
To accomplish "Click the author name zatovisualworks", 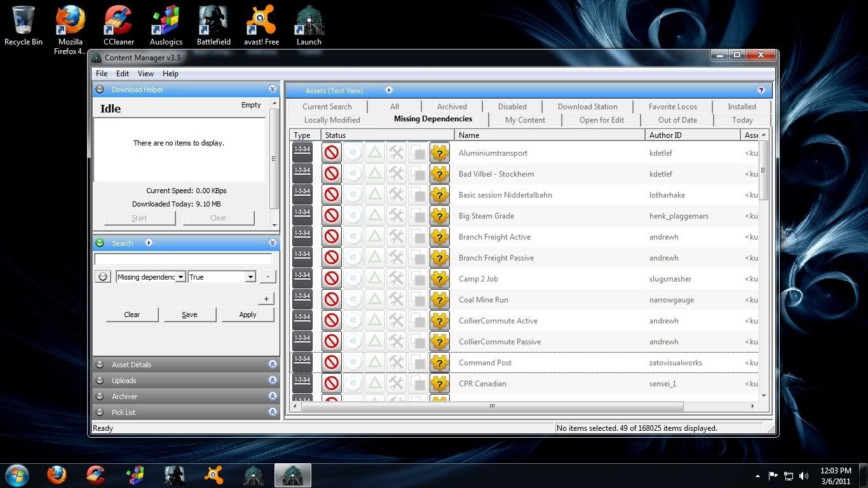I will [x=675, y=363].
